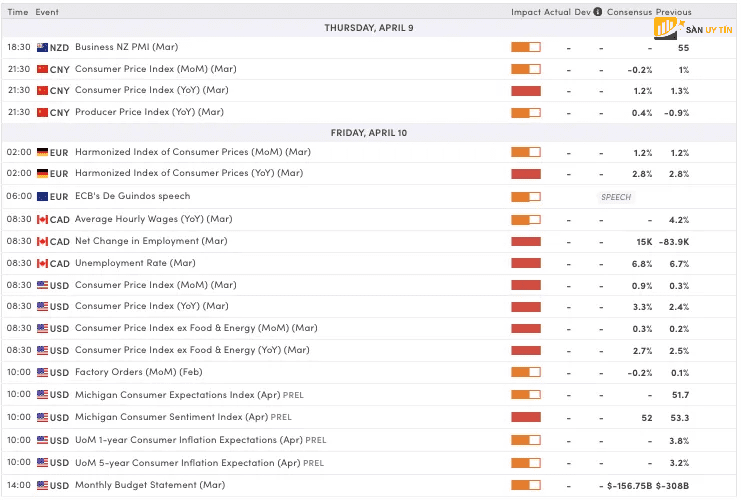Viewport: 741px width, 500px height.
Task: Click the Dev info icon in header
Action: coord(598,13)
